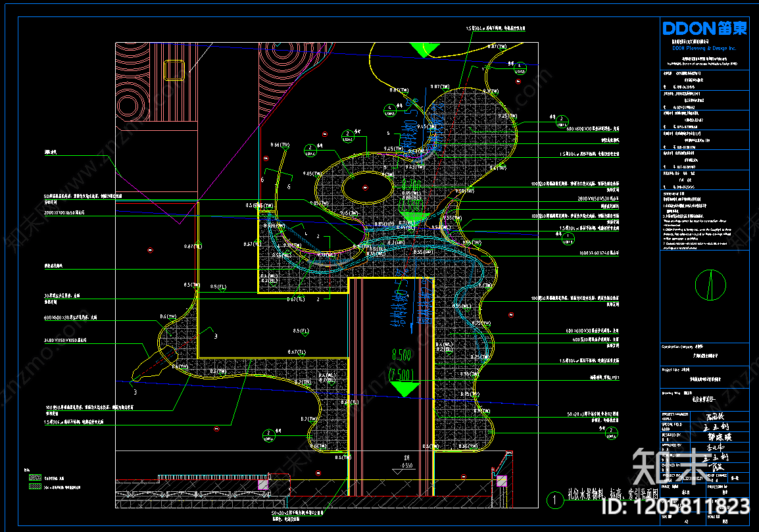Select the yellow oval outline inside the paved area
Screen dimensions: 759x532
click(x=368, y=187)
